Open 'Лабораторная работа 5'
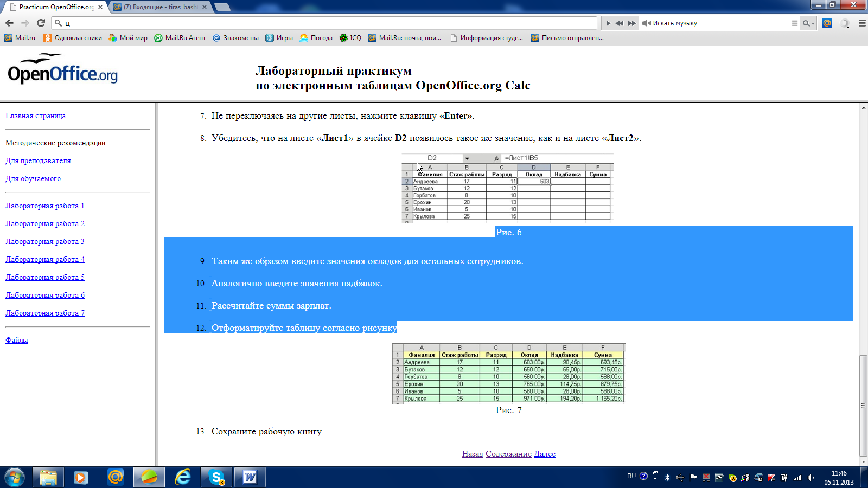Viewport: 868px width, 488px height. click(45, 277)
